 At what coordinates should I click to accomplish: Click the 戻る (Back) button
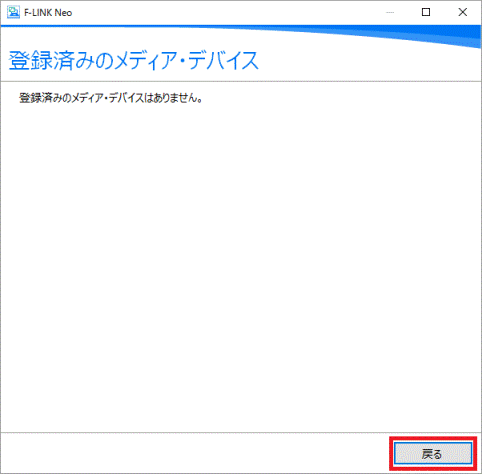pos(433,453)
